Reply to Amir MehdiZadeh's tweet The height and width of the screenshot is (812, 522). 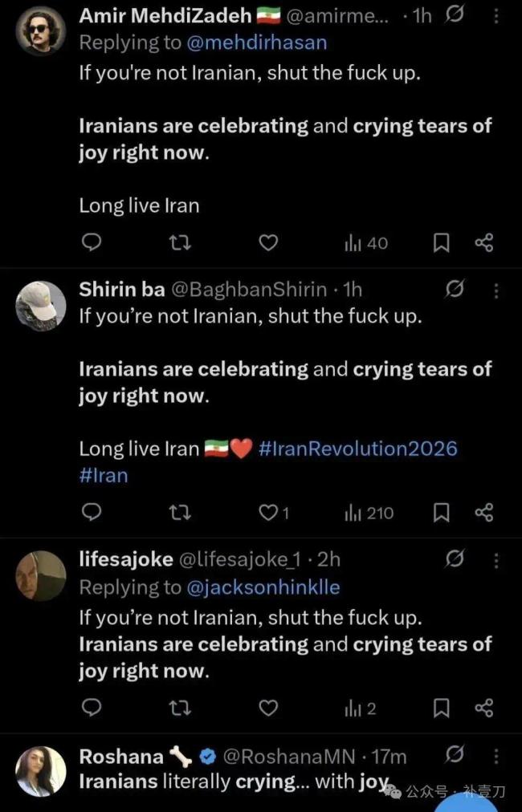[92, 242]
